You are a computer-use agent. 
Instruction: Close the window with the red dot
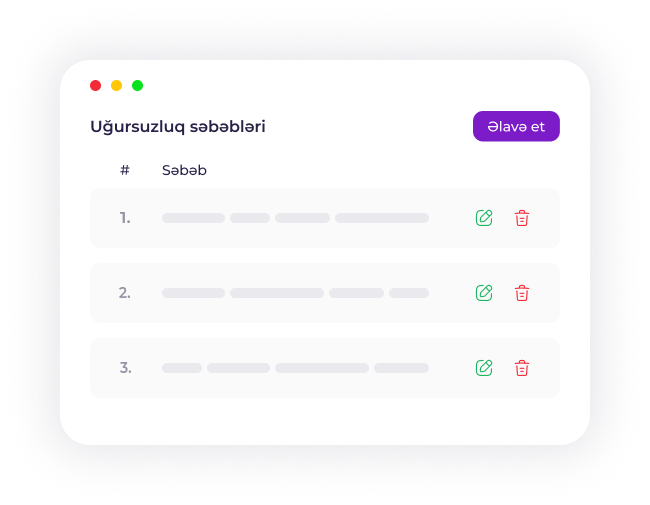coord(96,86)
